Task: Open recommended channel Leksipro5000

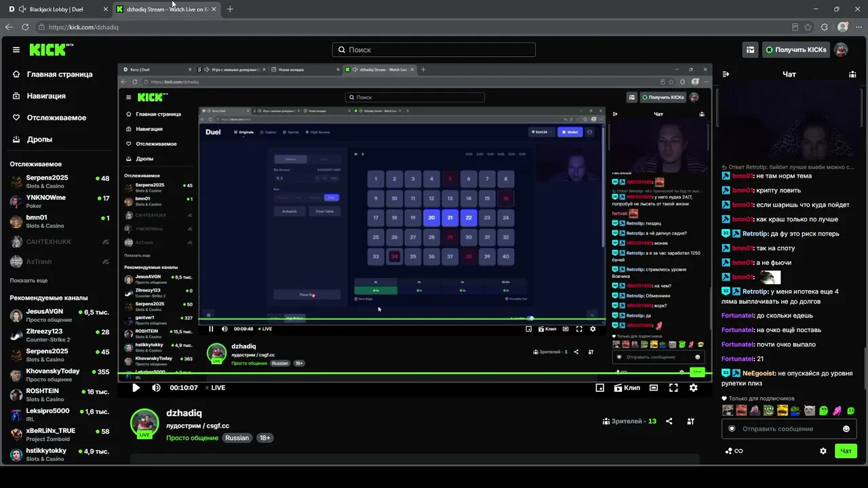Action: pos(60,414)
